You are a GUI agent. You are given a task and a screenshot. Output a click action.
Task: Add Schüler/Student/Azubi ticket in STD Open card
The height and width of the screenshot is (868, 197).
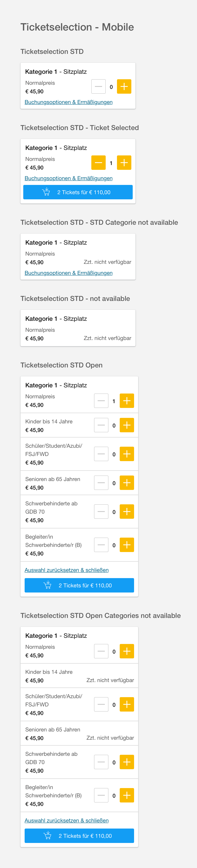point(127,454)
